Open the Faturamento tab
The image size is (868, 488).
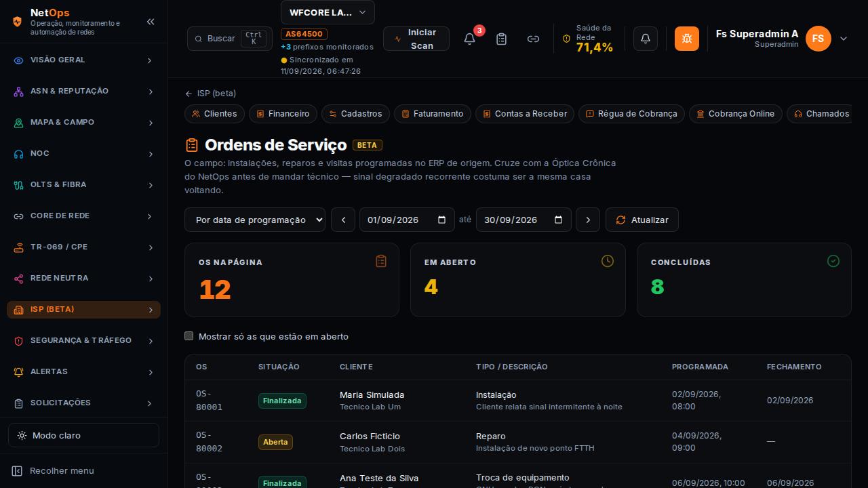(432, 114)
